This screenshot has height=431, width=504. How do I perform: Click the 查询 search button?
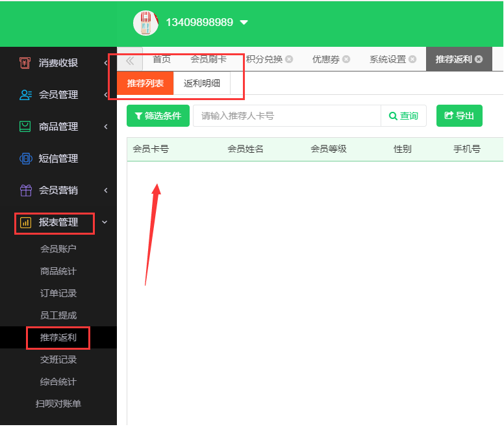tap(403, 116)
